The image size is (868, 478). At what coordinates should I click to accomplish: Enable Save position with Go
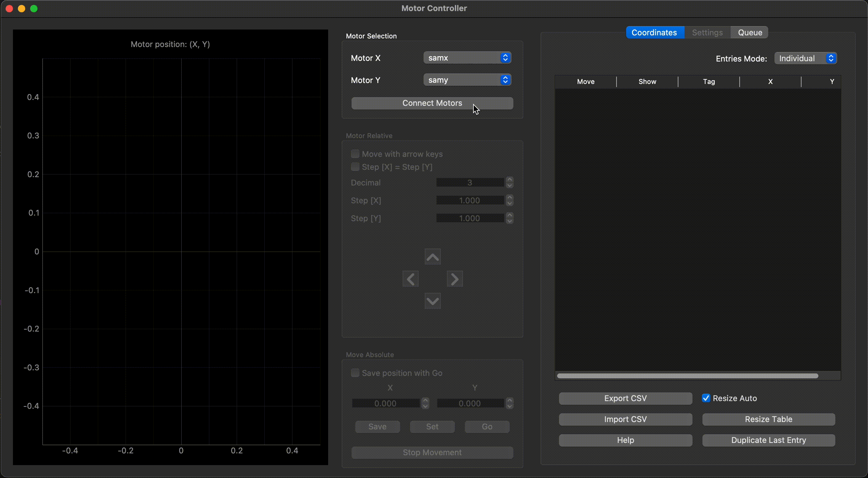coord(355,372)
